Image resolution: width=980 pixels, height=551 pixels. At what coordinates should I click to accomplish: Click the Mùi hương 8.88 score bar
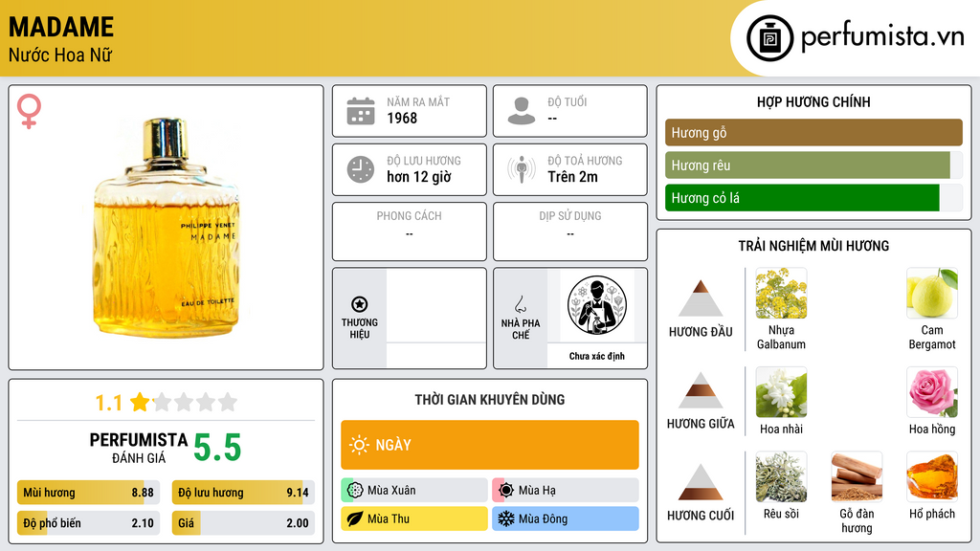[x=88, y=493]
